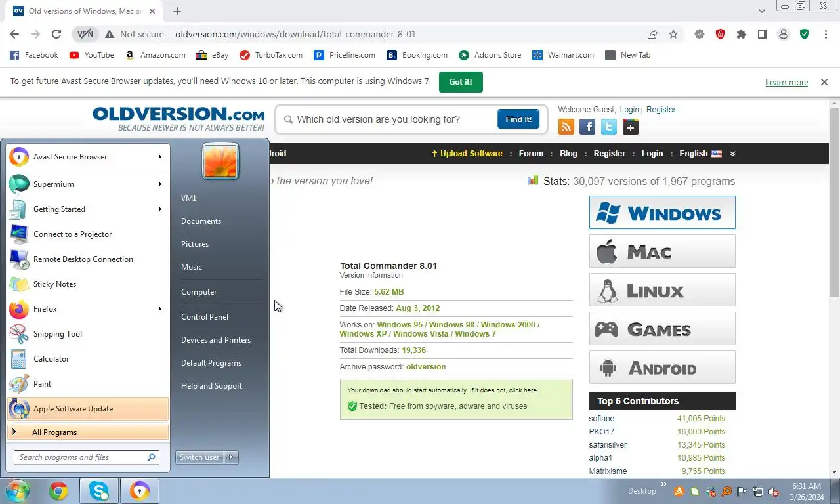Image resolution: width=840 pixels, height=504 pixels.
Task: Open the Games category button
Action: pyautogui.click(x=662, y=329)
